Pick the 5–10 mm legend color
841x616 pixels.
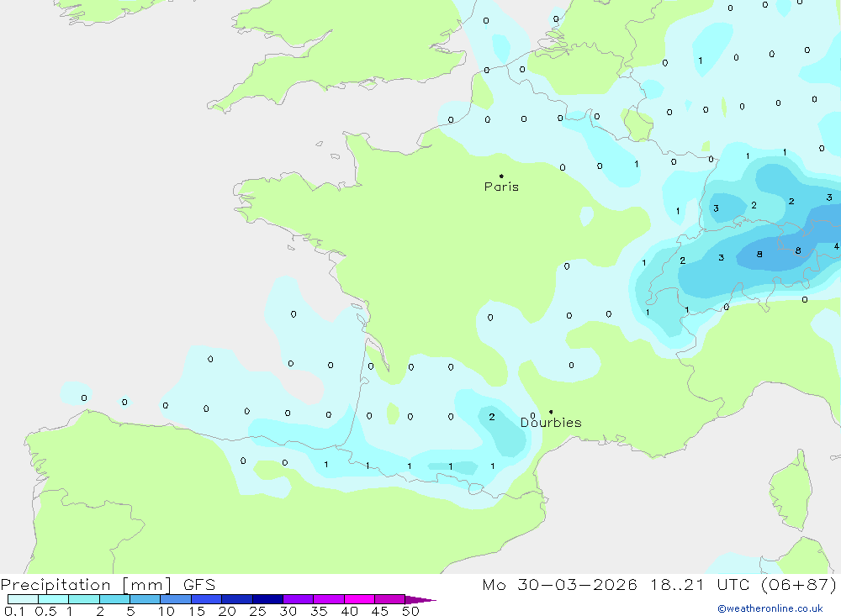point(145,599)
